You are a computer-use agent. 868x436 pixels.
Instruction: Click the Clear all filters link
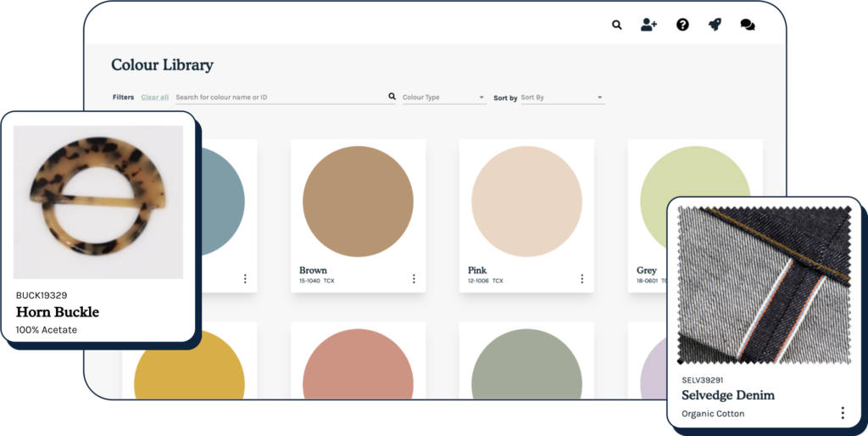tap(155, 97)
